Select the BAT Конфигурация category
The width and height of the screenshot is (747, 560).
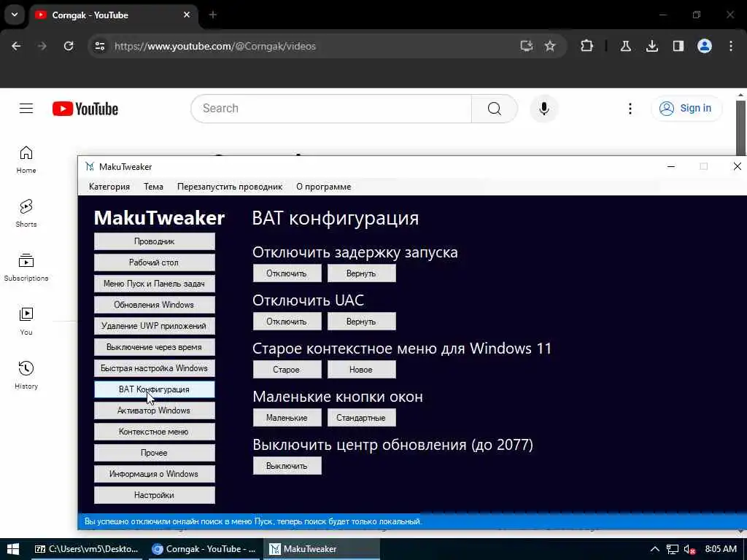pos(155,389)
